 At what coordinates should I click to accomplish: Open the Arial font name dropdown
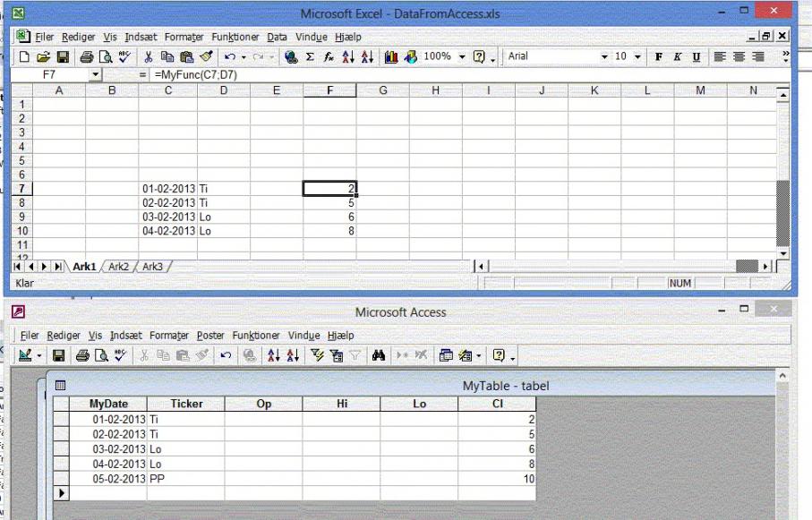point(603,57)
